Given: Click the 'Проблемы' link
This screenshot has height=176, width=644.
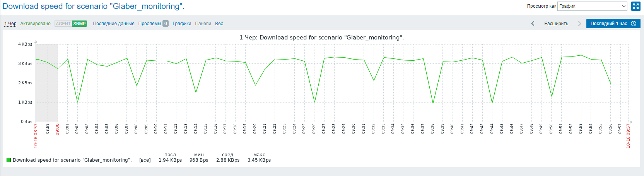Looking at the screenshot, I should (150, 24).
